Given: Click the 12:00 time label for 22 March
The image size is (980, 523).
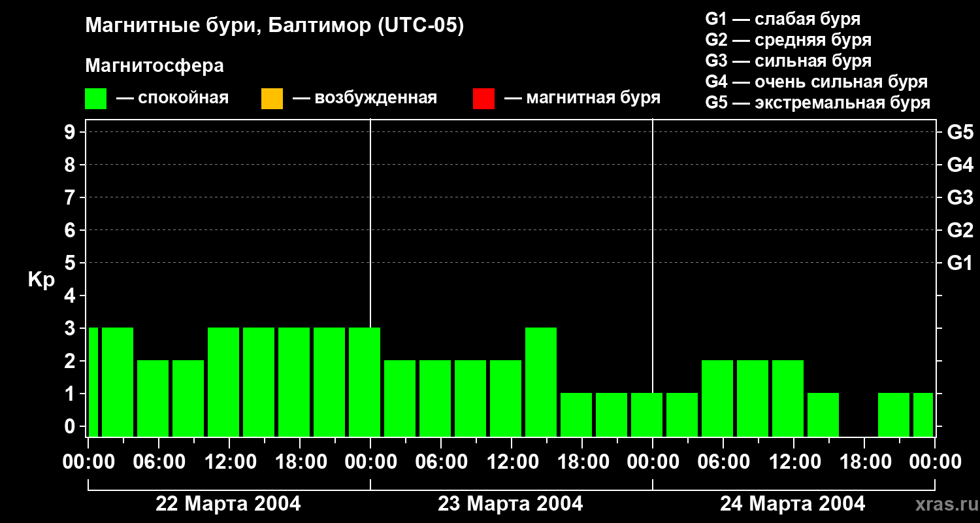Looking at the screenshot, I should [x=232, y=462].
